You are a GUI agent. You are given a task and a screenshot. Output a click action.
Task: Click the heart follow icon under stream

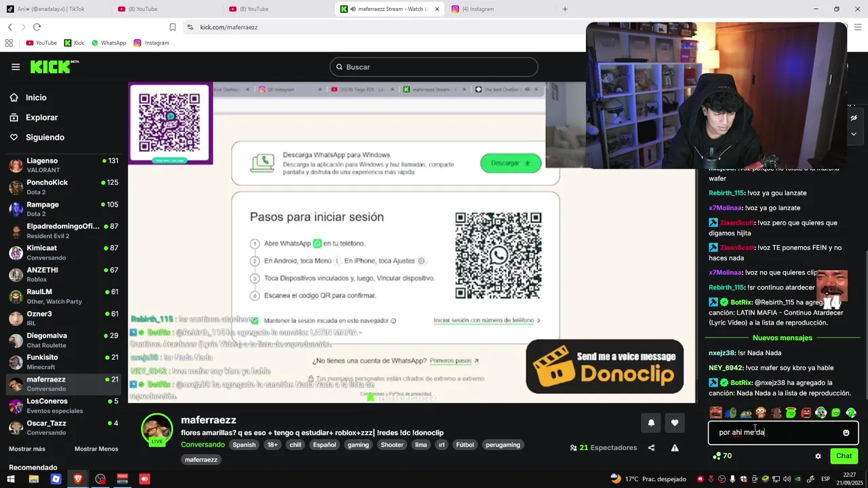pos(675,423)
